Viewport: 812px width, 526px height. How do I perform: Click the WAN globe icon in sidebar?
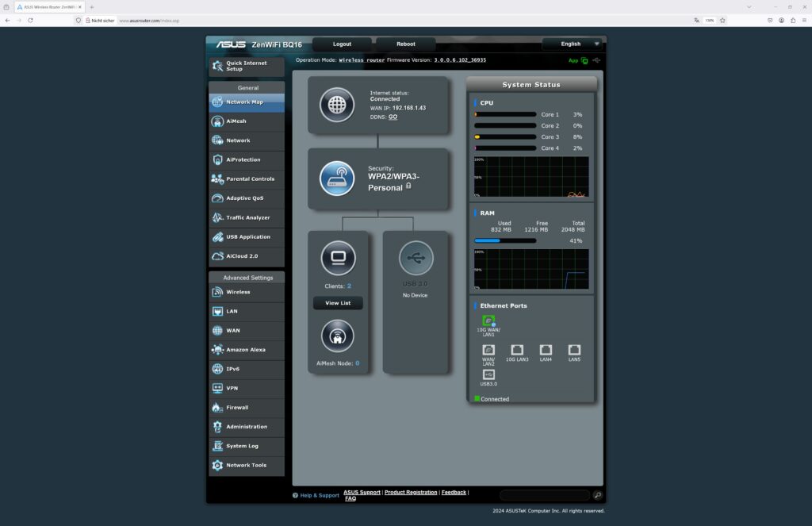click(217, 331)
